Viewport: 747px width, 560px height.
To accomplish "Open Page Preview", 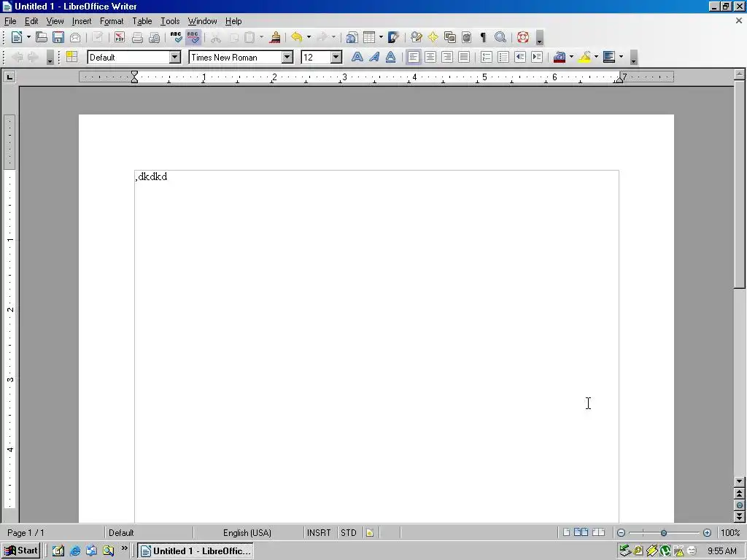I will [155, 37].
